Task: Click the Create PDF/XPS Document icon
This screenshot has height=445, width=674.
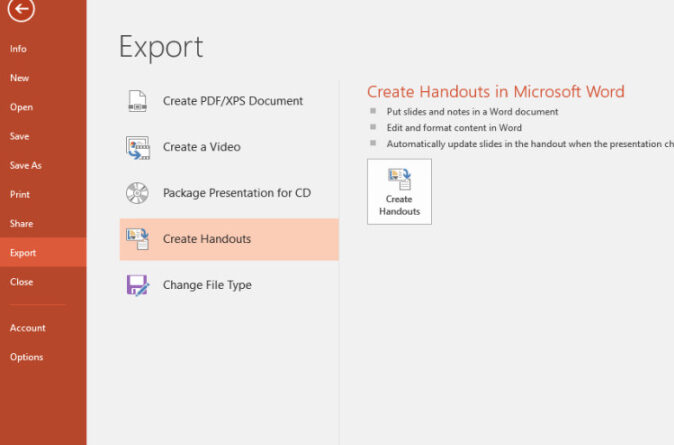Action: 137,101
